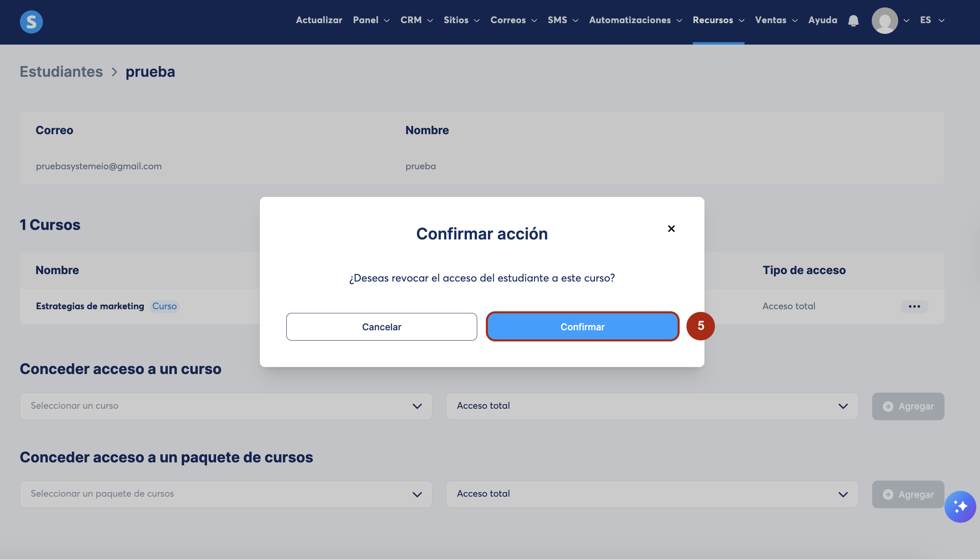Click the Curso tag next to course name
The height and width of the screenshot is (559, 980).
(164, 306)
